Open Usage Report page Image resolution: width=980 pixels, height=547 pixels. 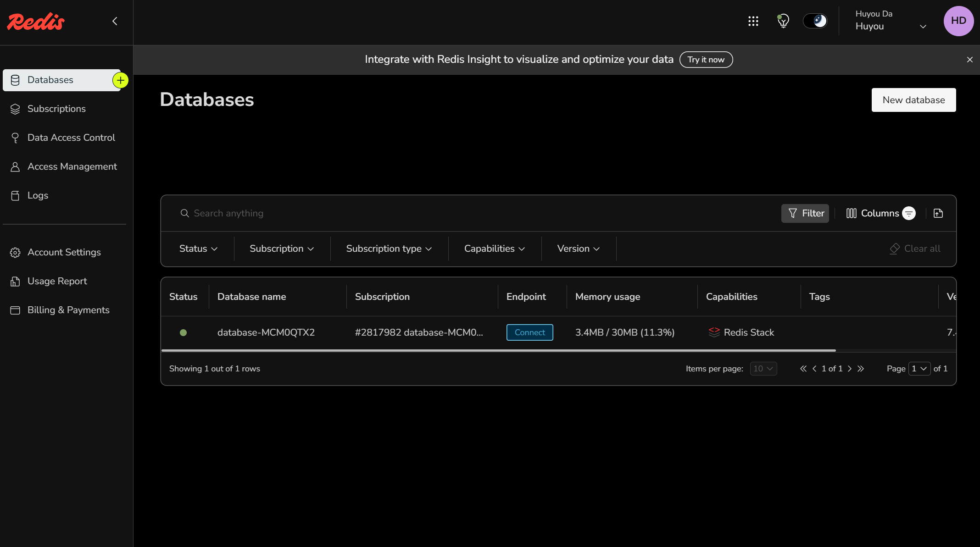tap(57, 281)
